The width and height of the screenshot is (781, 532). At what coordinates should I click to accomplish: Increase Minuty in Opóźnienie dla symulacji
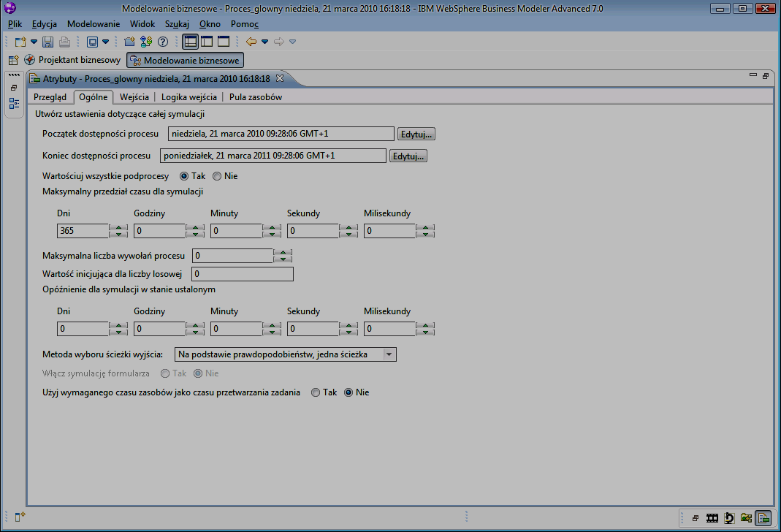272,326
